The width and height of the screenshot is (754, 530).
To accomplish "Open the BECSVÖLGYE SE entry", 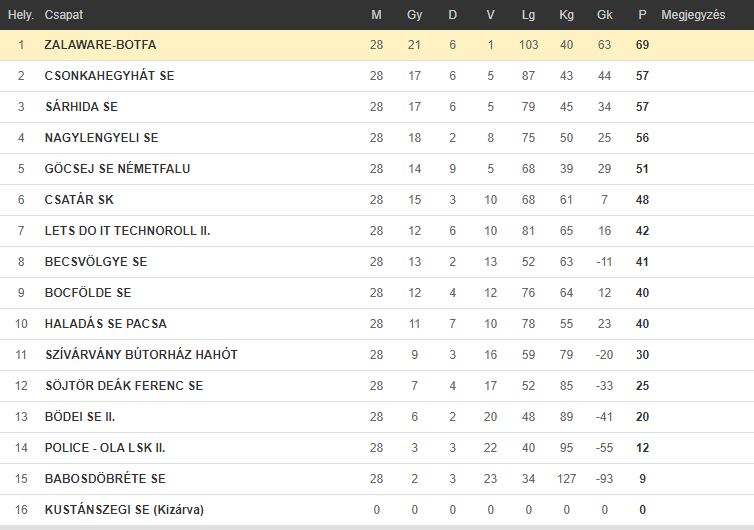I will (x=96, y=261).
